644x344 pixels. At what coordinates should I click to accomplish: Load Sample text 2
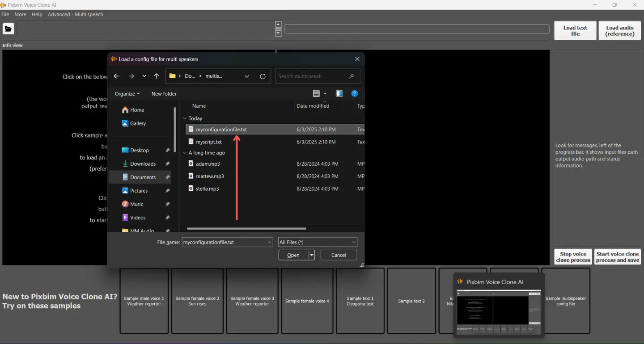point(411,301)
